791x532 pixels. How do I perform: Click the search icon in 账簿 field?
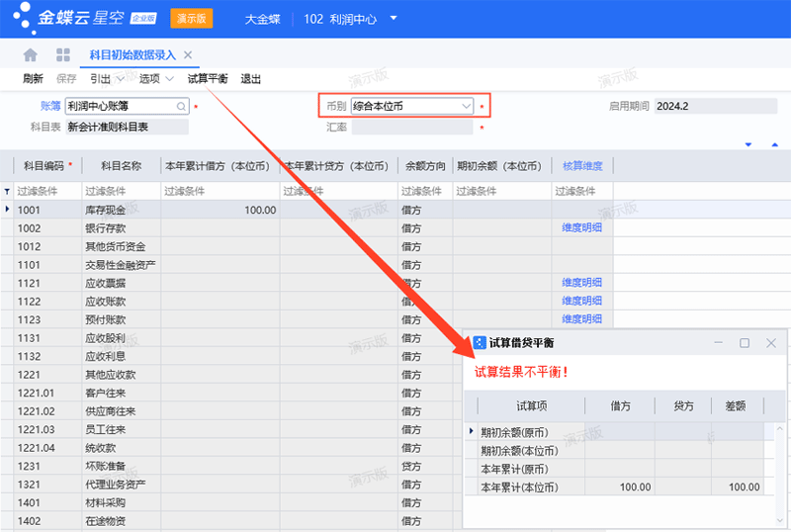(x=181, y=106)
